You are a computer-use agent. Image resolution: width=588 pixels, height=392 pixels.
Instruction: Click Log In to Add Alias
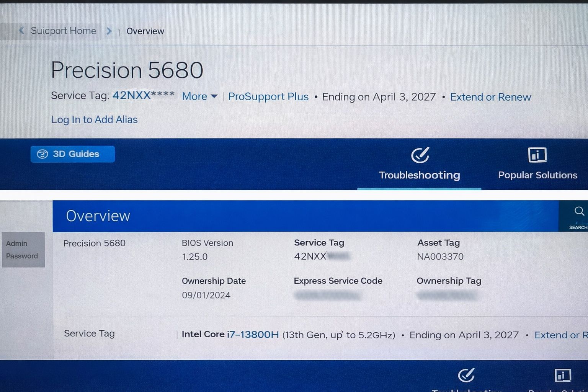[94, 119]
